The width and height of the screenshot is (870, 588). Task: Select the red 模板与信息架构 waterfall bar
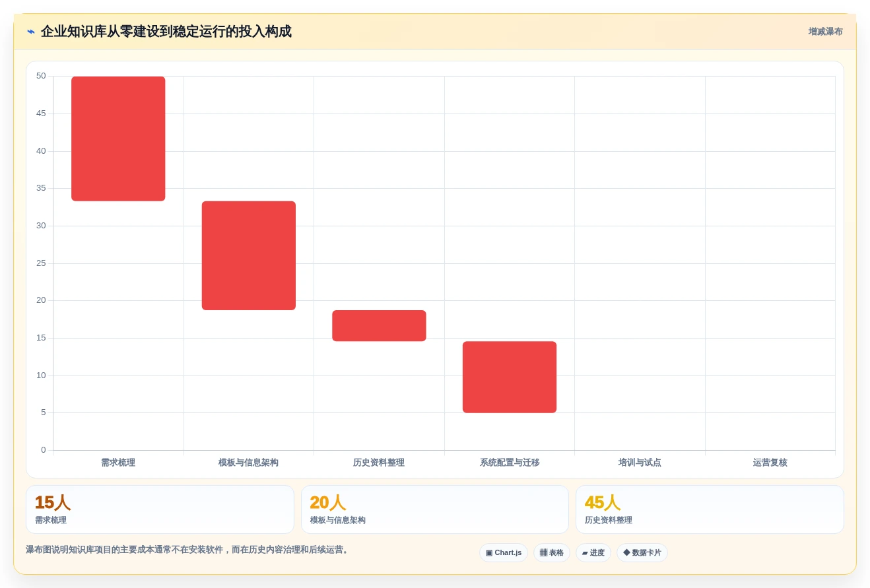click(249, 255)
